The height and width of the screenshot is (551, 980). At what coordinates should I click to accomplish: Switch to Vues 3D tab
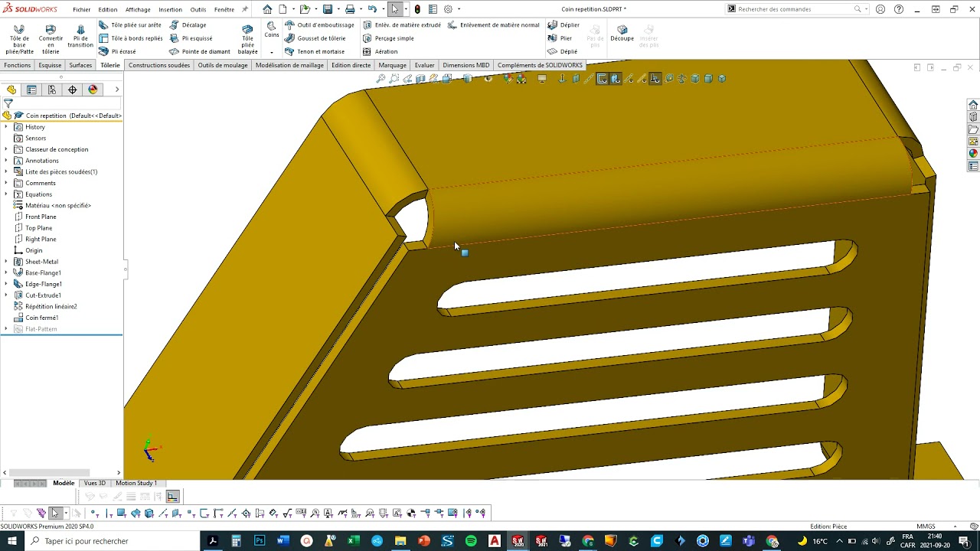[x=95, y=483]
